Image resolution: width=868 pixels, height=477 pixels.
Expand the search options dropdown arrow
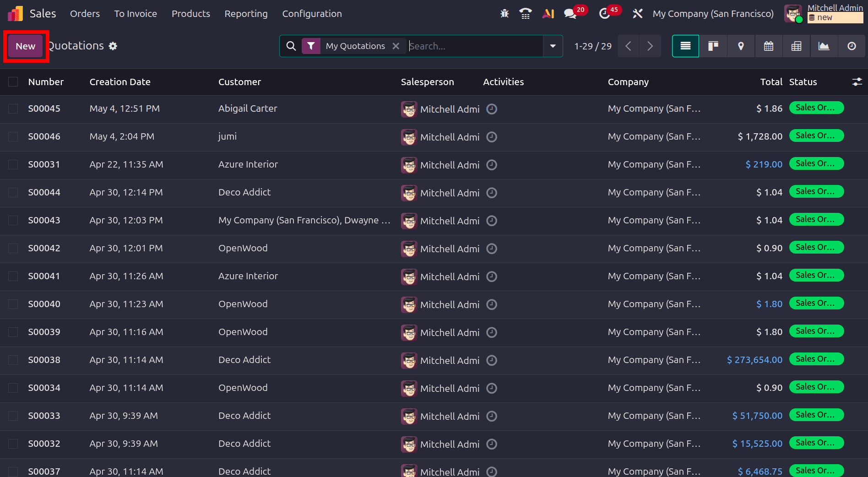click(x=553, y=46)
